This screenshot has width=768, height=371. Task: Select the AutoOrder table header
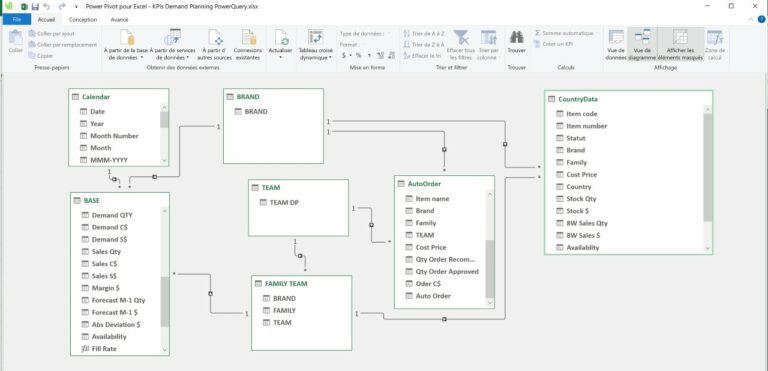tap(444, 184)
